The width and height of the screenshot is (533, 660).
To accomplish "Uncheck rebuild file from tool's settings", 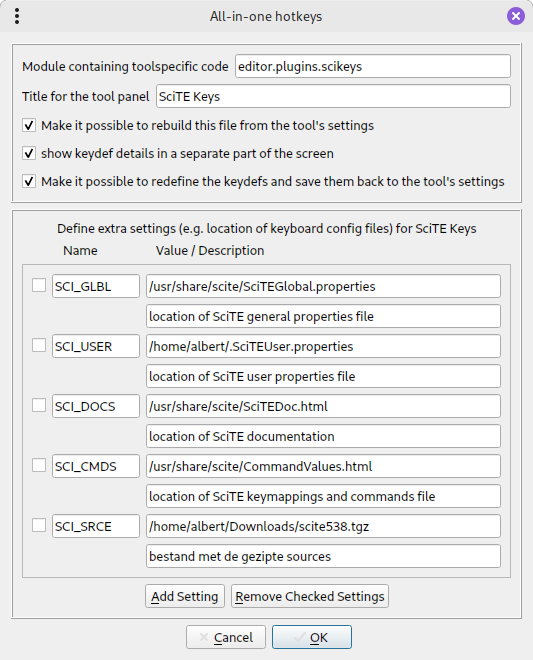I will (29, 125).
